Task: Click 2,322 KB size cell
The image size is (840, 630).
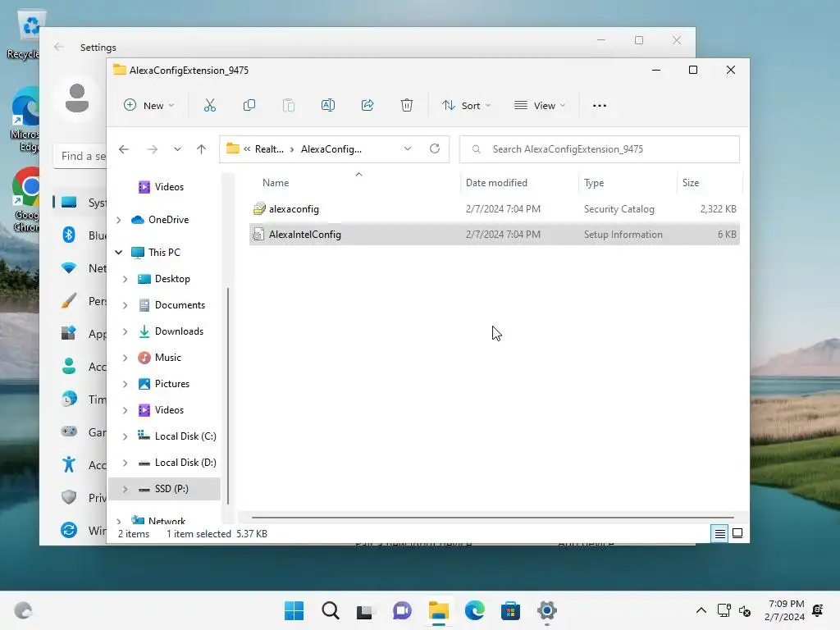Action: click(718, 209)
